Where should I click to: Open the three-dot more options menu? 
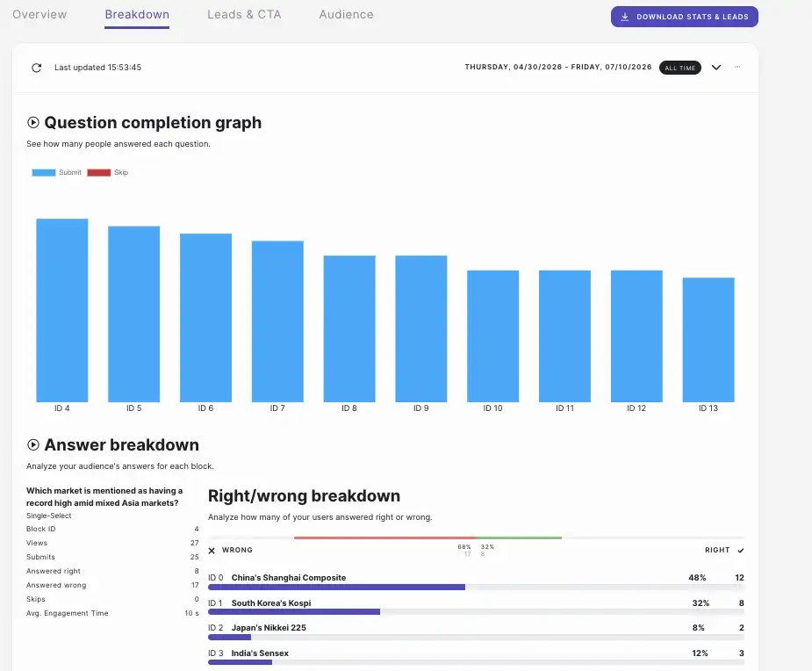point(737,67)
